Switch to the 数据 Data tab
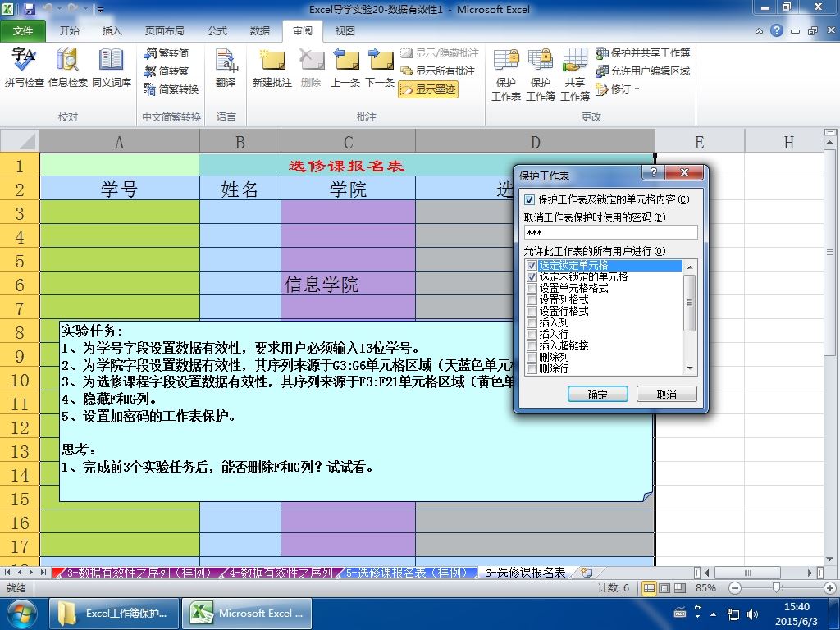This screenshot has height=630, width=840. coord(260,31)
